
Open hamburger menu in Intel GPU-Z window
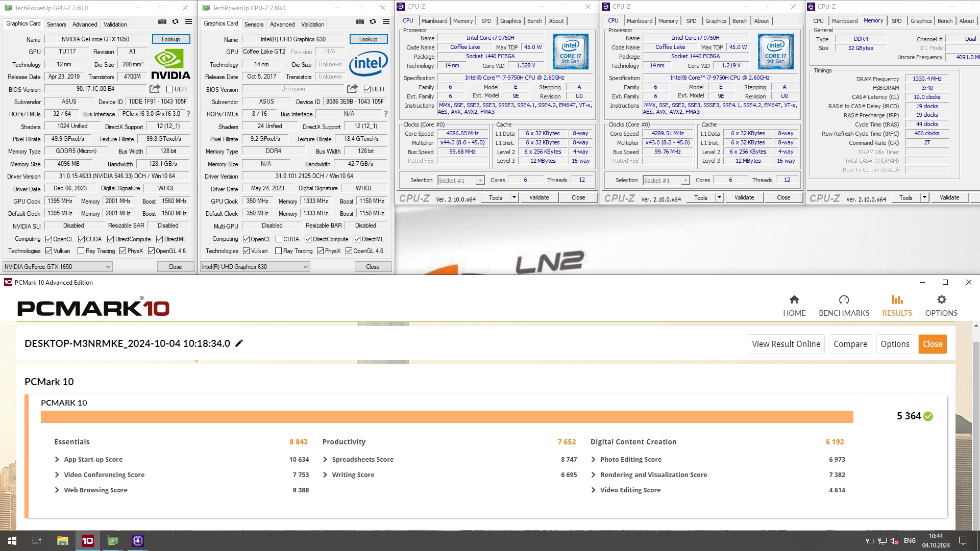[x=386, y=21]
